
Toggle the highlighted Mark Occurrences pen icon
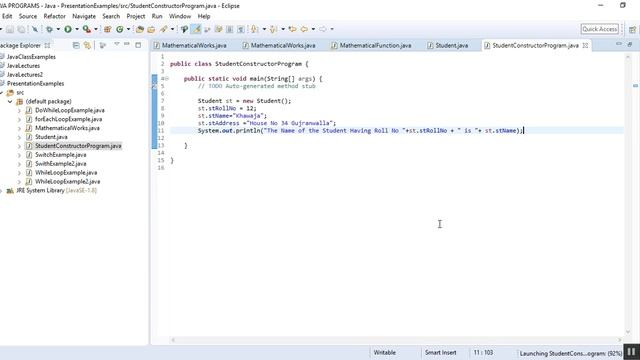(196, 29)
